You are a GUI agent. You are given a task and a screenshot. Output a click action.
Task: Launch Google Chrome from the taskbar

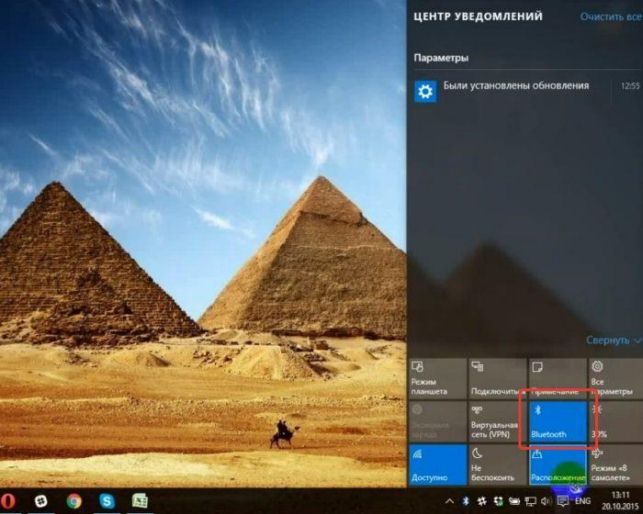point(74,501)
